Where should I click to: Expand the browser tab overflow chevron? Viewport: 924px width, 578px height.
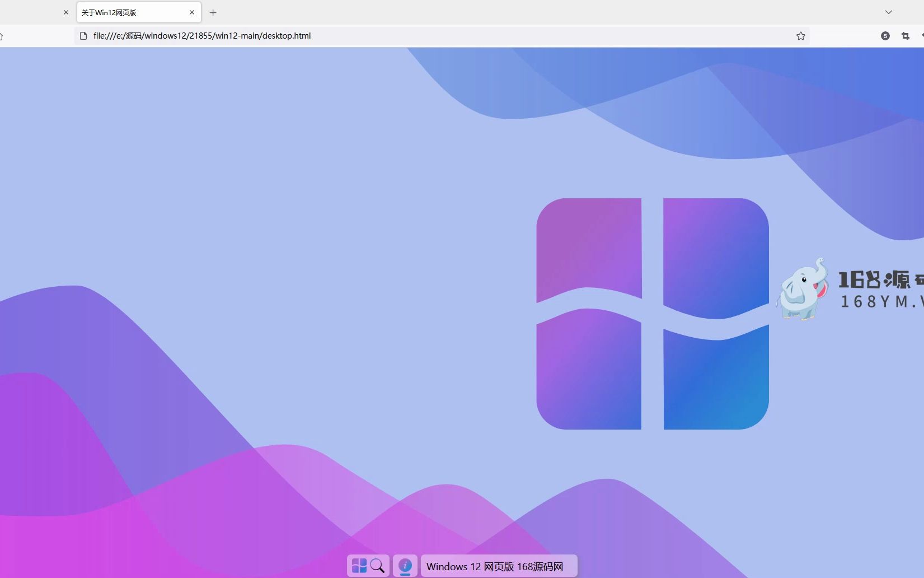coord(889,12)
